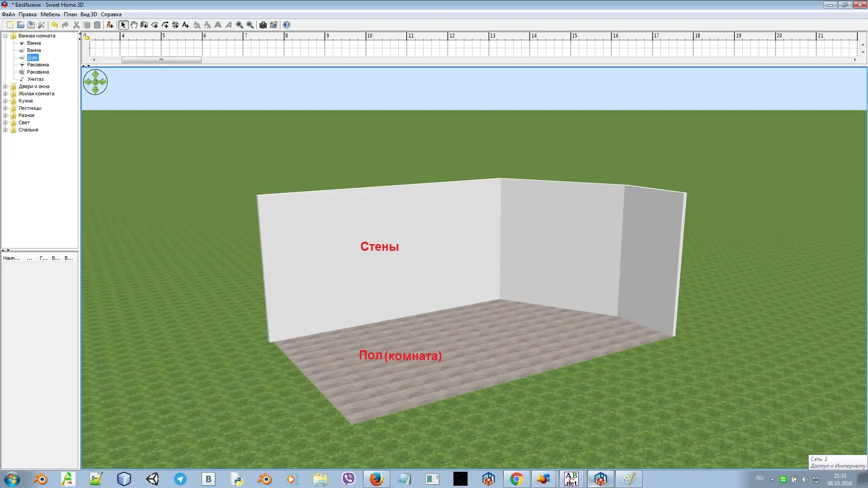Collapse the Ванная комната tree folder
Image resolution: width=868 pixels, height=488 pixels.
(5, 36)
